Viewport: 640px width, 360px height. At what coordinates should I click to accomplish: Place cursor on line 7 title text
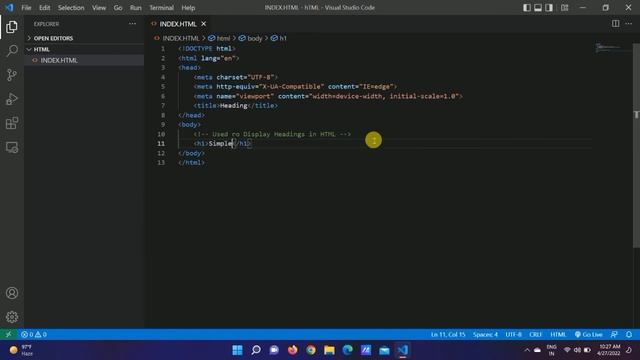[x=233, y=105]
